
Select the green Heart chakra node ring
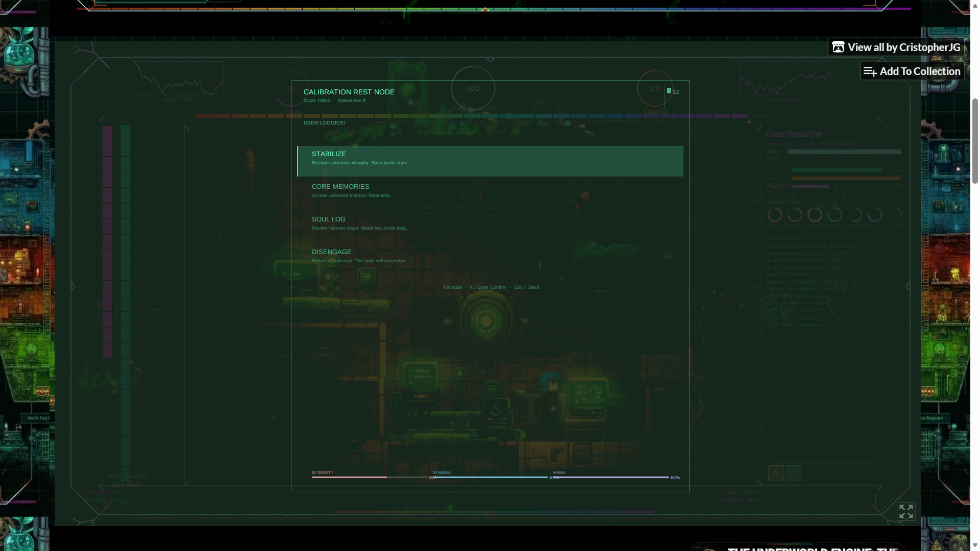pos(835,215)
